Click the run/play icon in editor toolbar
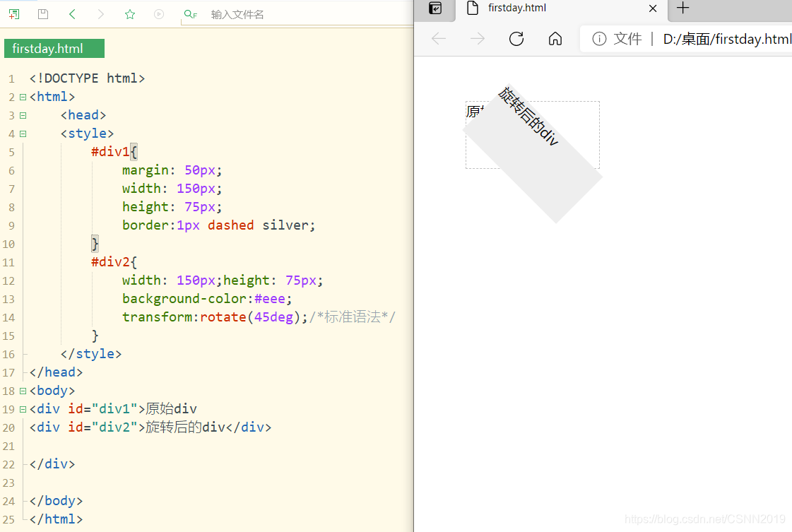 (x=158, y=14)
